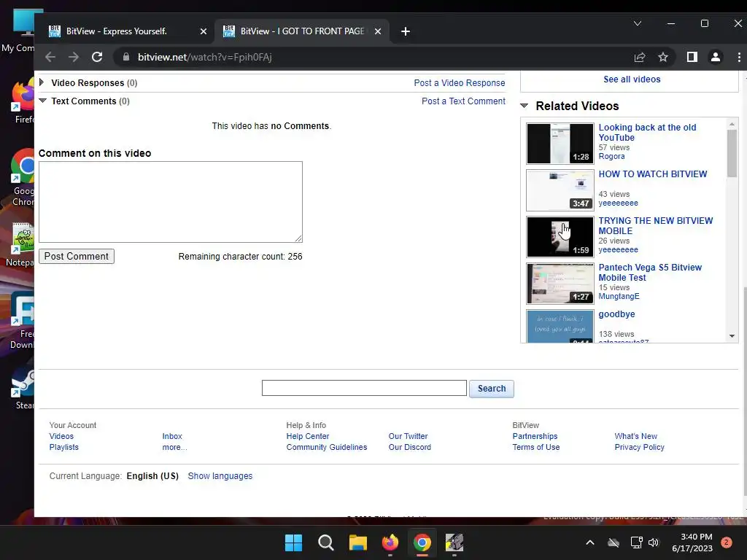Open the 'HOW TO WATCH BITVIEW' video title
This screenshot has width=747, height=560.
click(653, 174)
